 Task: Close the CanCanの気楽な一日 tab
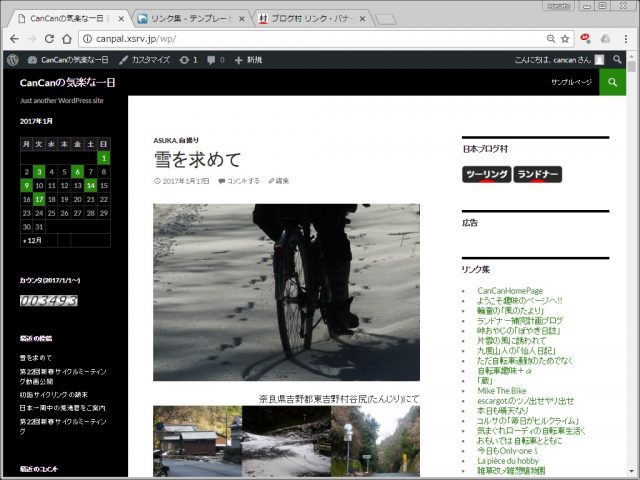[121, 19]
